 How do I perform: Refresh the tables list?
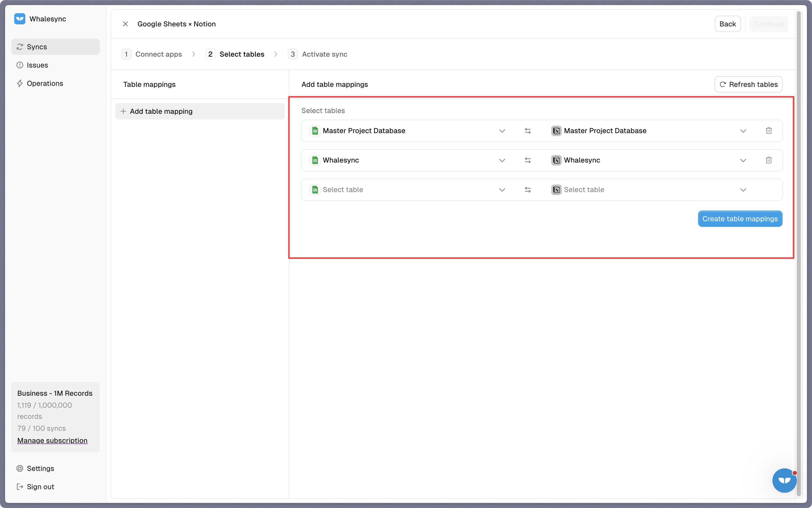(x=748, y=84)
